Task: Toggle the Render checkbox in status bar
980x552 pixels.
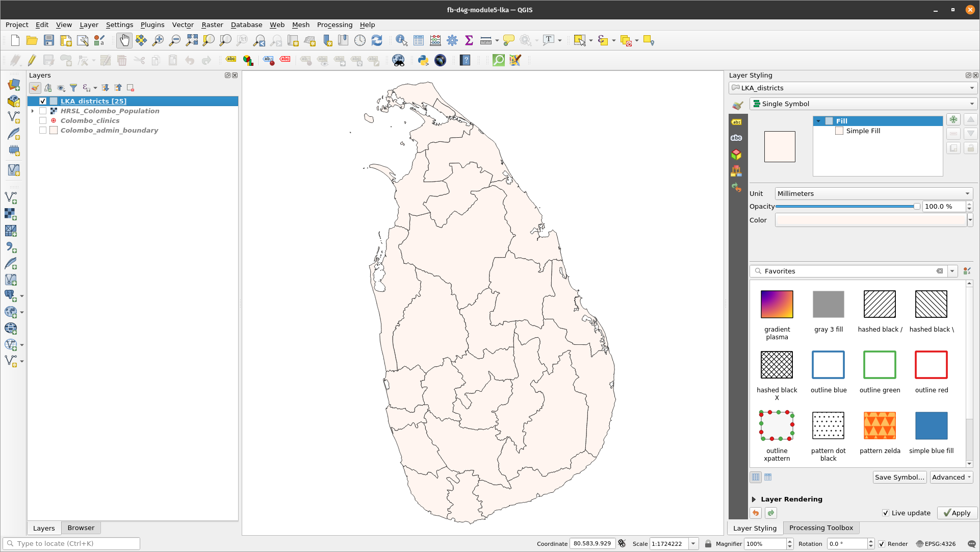Action: click(882, 544)
